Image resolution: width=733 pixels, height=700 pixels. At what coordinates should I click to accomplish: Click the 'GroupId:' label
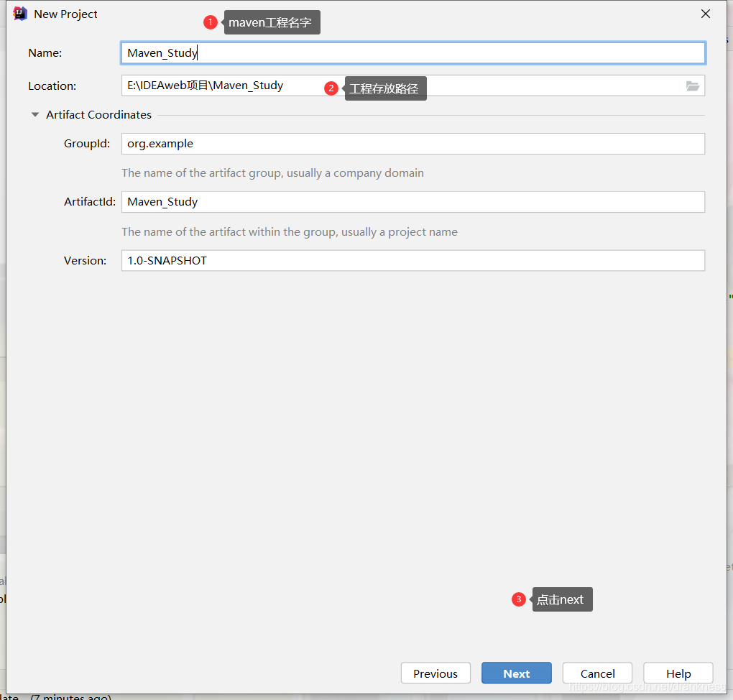click(x=87, y=144)
